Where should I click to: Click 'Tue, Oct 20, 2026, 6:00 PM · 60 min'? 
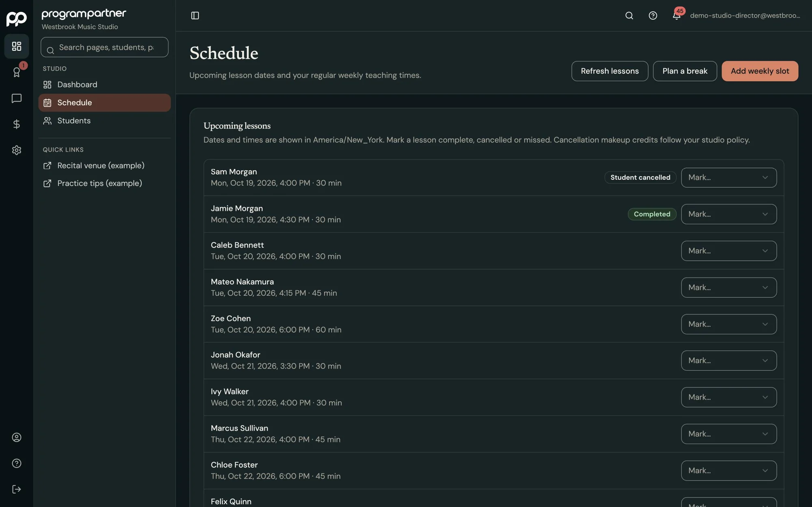coord(276,330)
